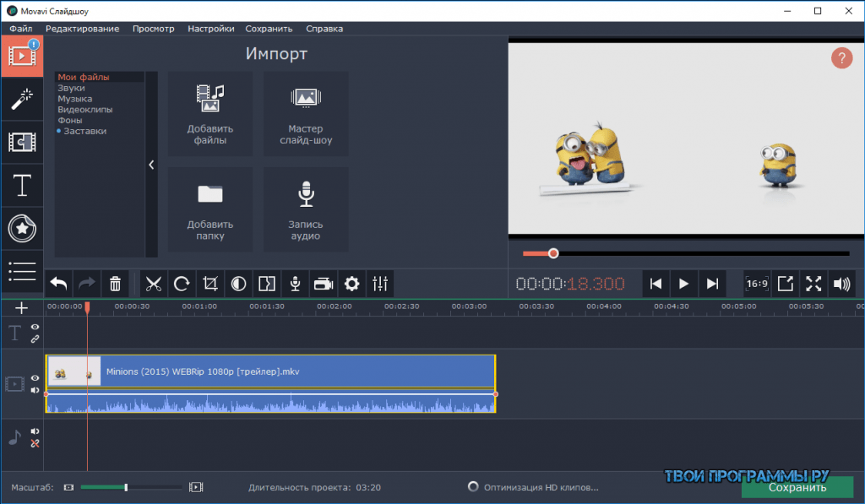The width and height of the screenshot is (865, 504).
Task: Click the video camera capture icon
Action: click(324, 284)
